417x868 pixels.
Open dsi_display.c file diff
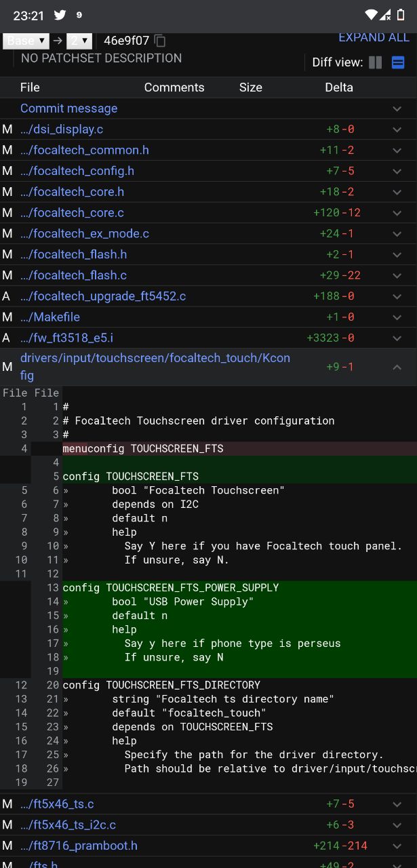click(x=62, y=130)
